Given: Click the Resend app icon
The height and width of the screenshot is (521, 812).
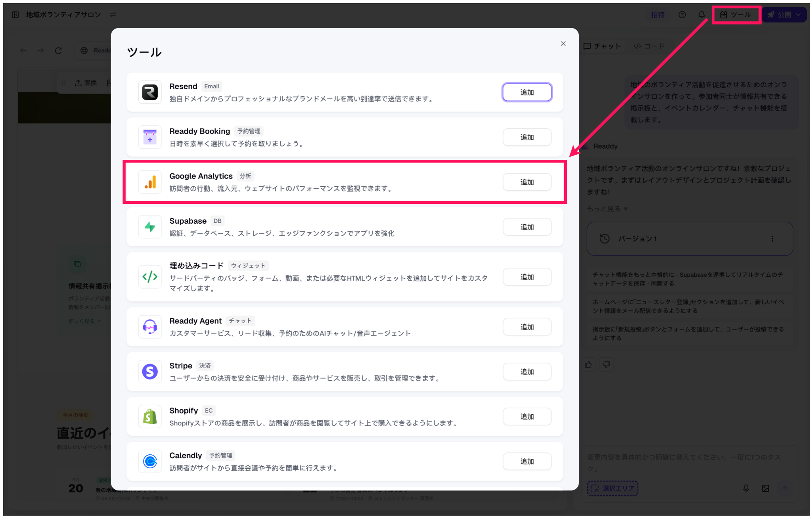Looking at the screenshot, I should point(150,92).
